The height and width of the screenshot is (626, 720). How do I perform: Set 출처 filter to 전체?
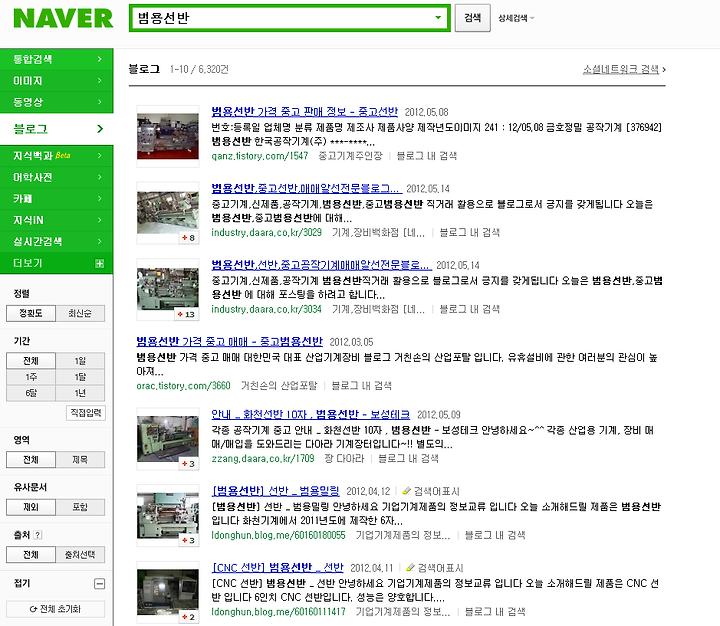coord(31,554)
